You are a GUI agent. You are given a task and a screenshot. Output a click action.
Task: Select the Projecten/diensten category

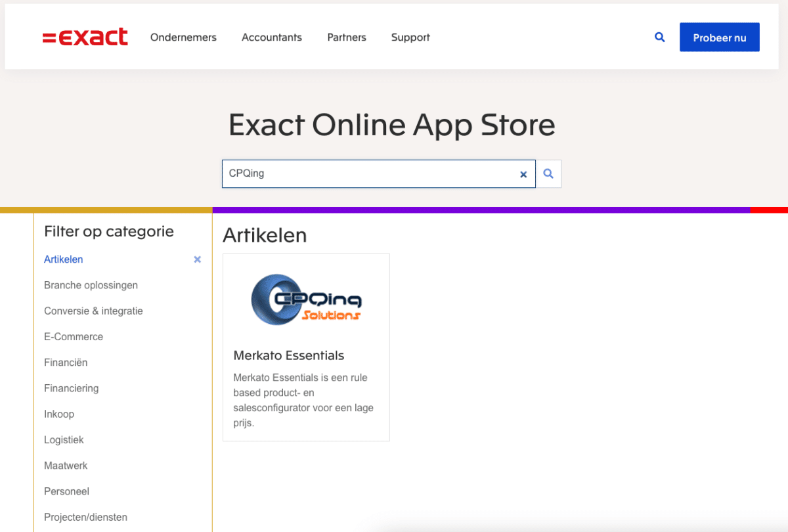pyautogui.click(x=85, y=517)
